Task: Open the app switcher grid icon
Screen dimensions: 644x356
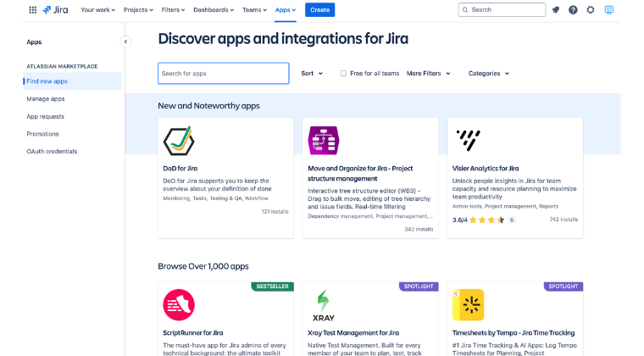Action: 32,10
